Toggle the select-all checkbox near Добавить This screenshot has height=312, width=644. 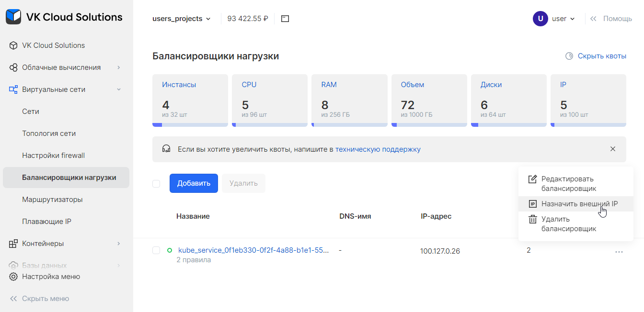(x=156, y=184)
